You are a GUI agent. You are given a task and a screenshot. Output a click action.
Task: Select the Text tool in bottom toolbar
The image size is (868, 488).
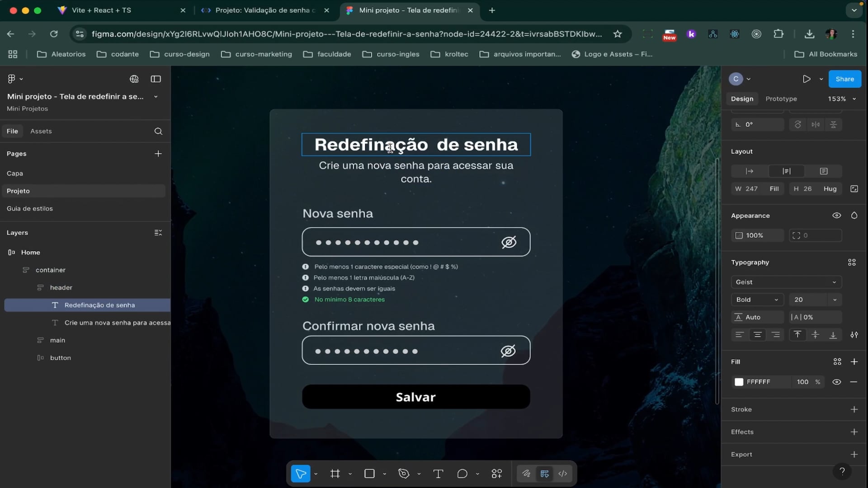pos(438,474)
